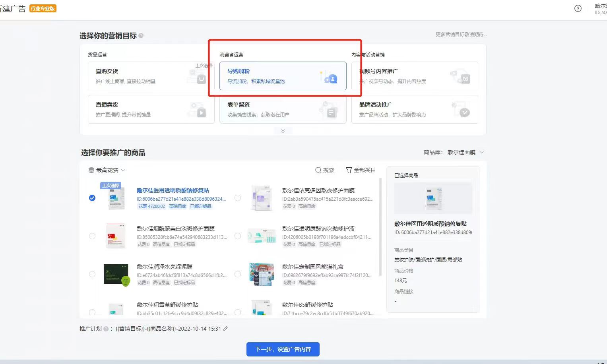
Task: Uncheck the selected 敷尔佳医用透明质酸钠修复贴 radio
Action: tap(92, 198)
